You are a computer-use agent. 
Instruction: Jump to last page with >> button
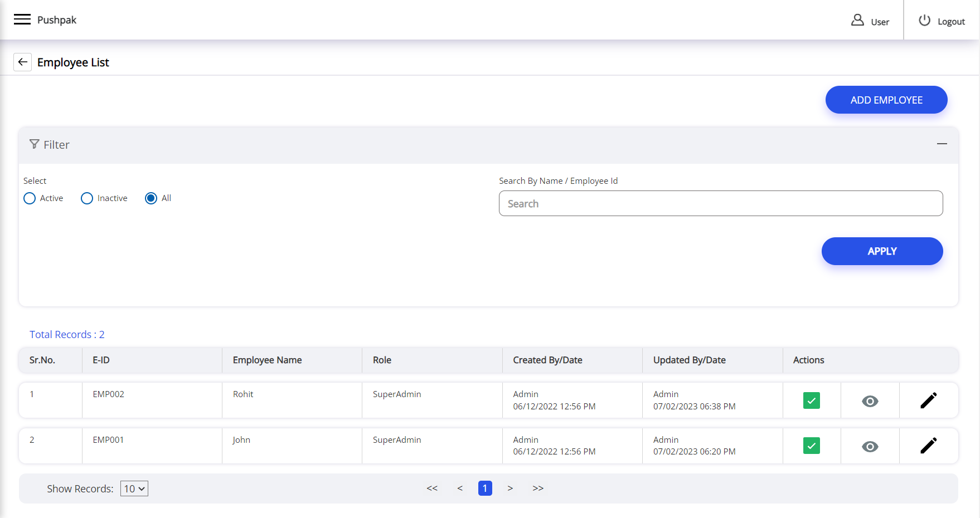pos(538,488)
